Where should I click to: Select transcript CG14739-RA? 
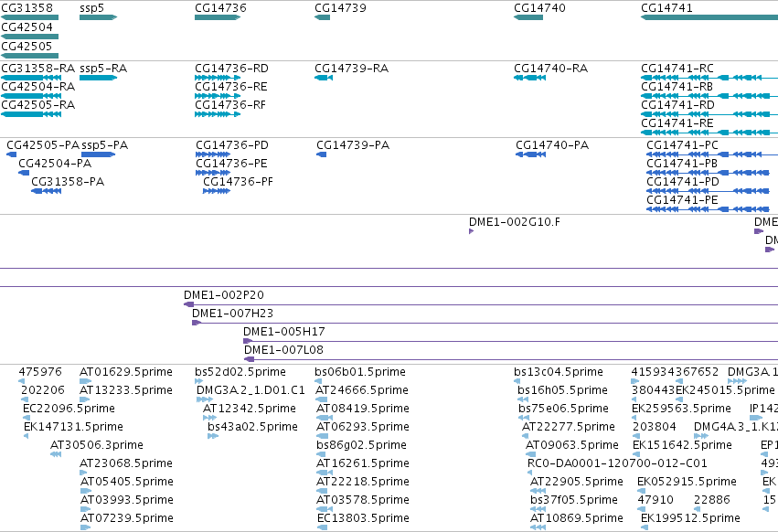324,78
